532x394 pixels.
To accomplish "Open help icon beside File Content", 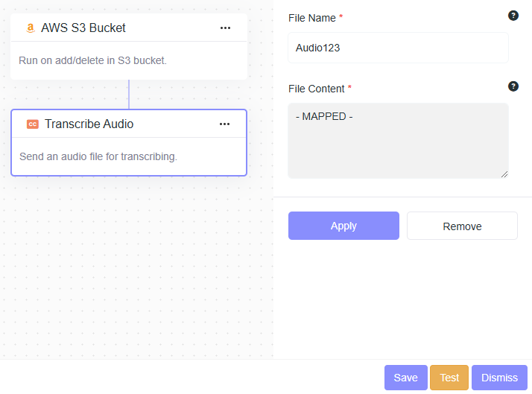I will coord(513,86).
